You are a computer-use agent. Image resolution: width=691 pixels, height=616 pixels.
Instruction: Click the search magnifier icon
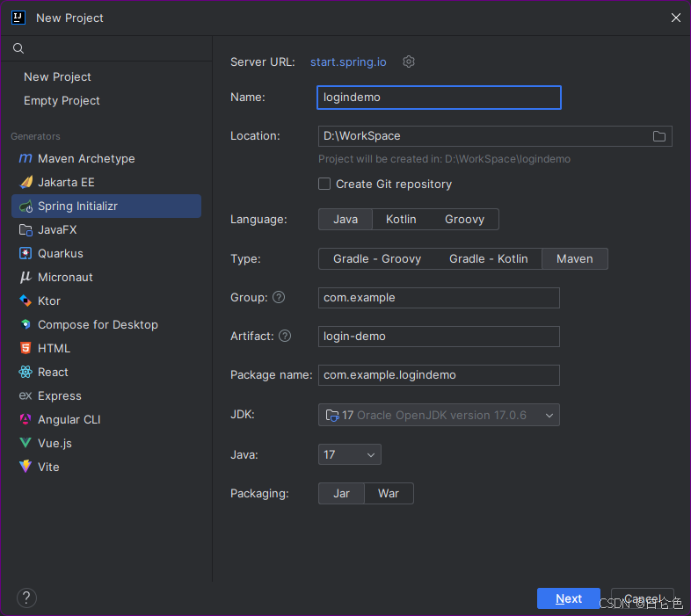18,48
